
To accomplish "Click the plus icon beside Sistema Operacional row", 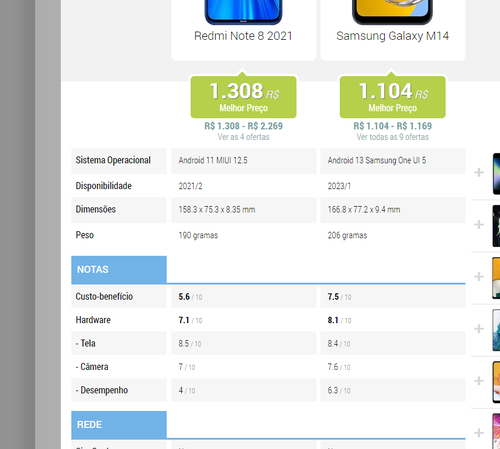I will 479,172.
